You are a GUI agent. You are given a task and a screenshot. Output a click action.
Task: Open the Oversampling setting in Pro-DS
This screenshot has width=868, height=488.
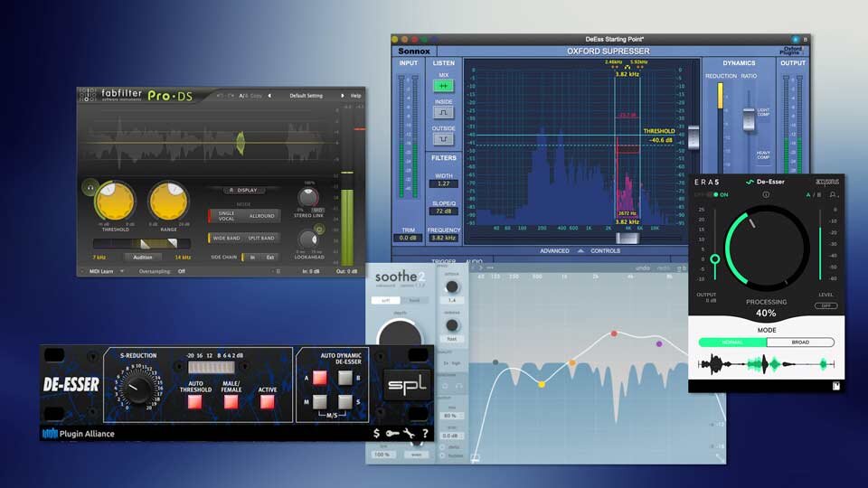pos(181,270)
